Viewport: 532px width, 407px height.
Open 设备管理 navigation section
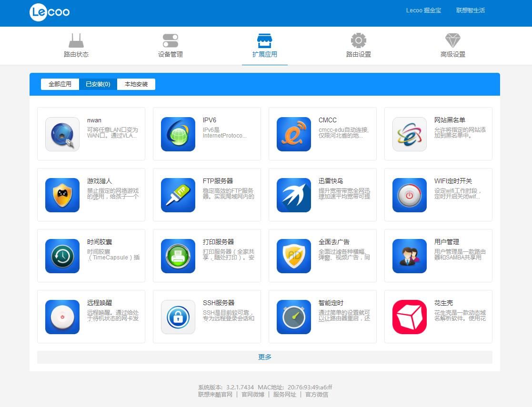171,46
